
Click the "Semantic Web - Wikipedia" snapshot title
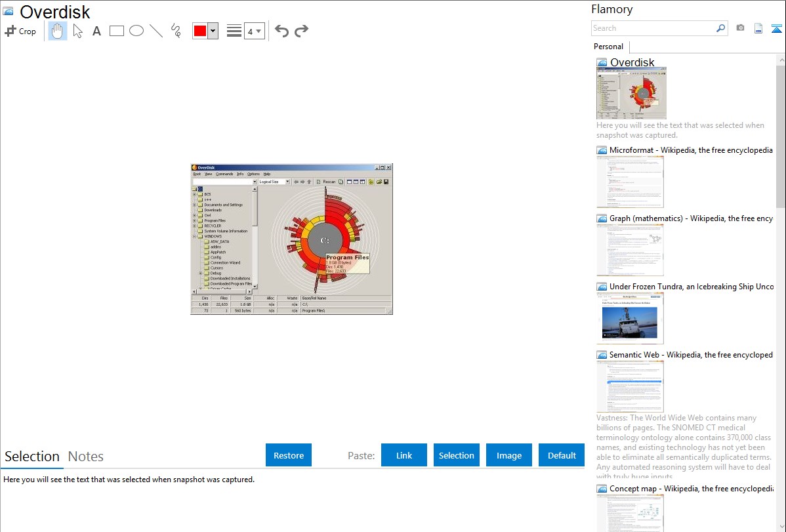(691, 355)
